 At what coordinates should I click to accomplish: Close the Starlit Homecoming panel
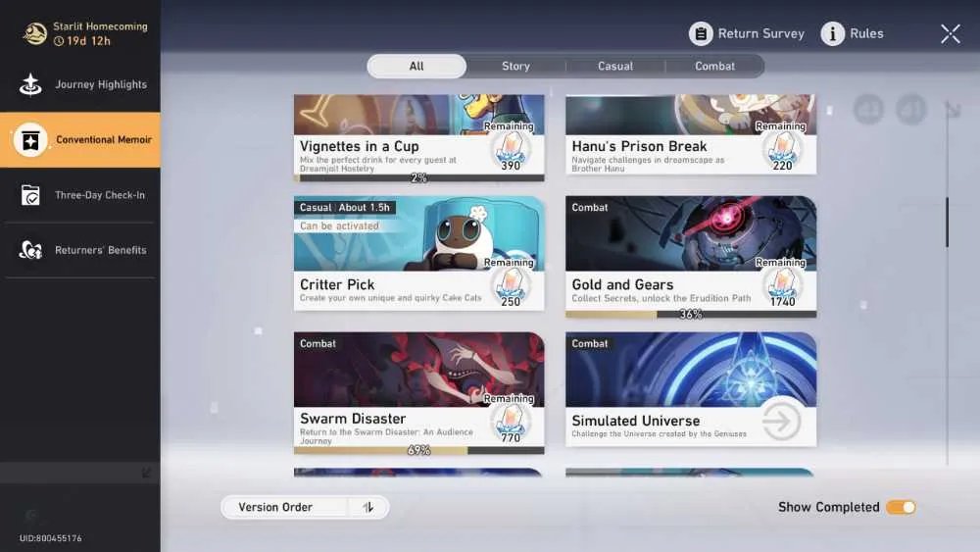(x=951, y=33)
